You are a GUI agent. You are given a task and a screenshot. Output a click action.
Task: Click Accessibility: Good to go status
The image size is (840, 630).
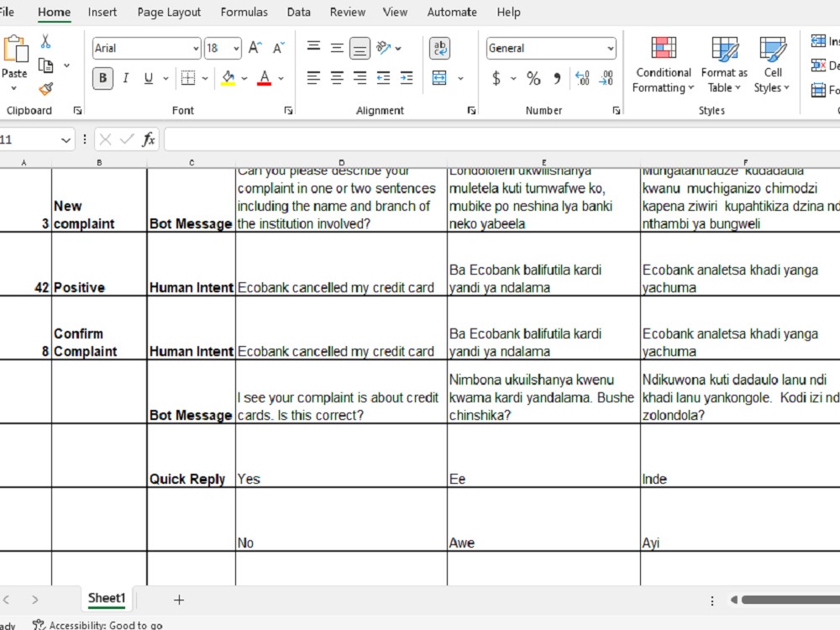coord(97,625)
